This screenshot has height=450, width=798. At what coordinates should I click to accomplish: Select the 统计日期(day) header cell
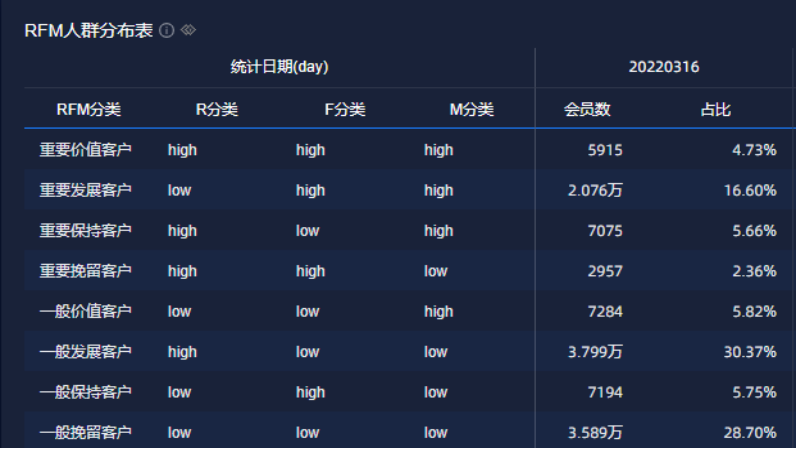(x=279, y=67)
